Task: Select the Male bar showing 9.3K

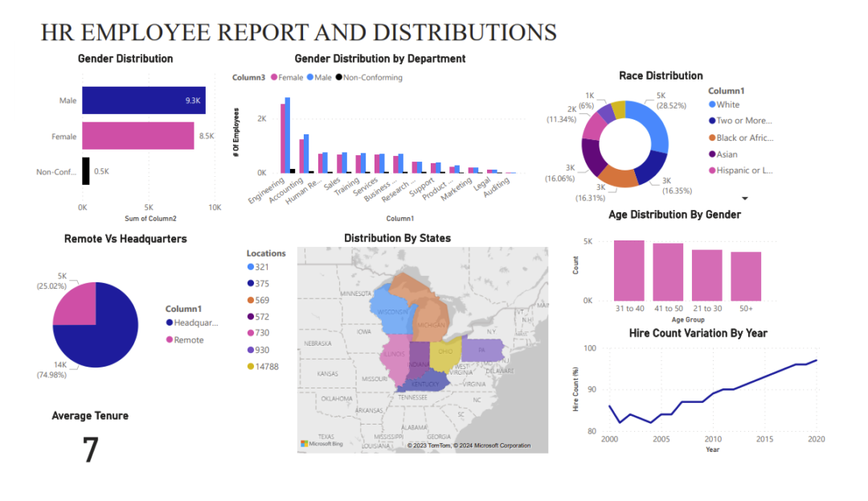Action: pos(144,101)
